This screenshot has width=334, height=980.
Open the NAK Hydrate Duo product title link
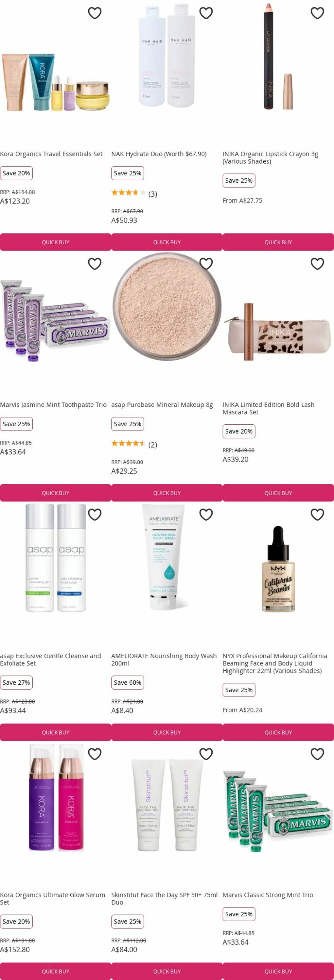point(159,154)
